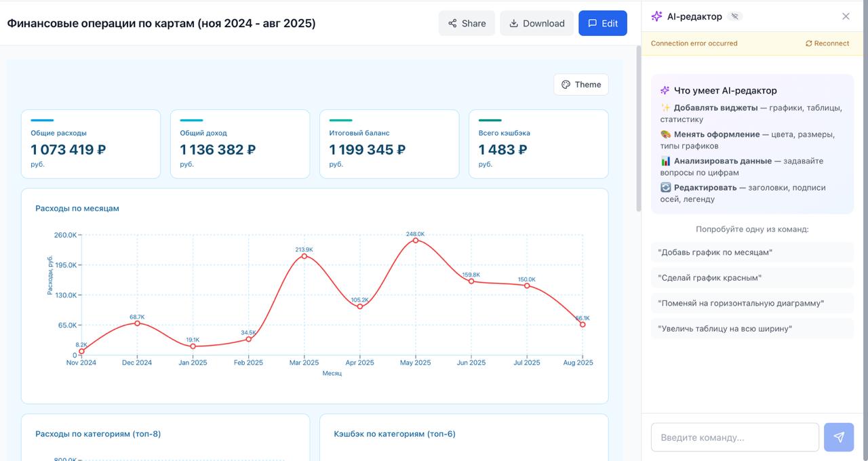
Task: Click the paper plane send icon
Action: pos(839,437)
